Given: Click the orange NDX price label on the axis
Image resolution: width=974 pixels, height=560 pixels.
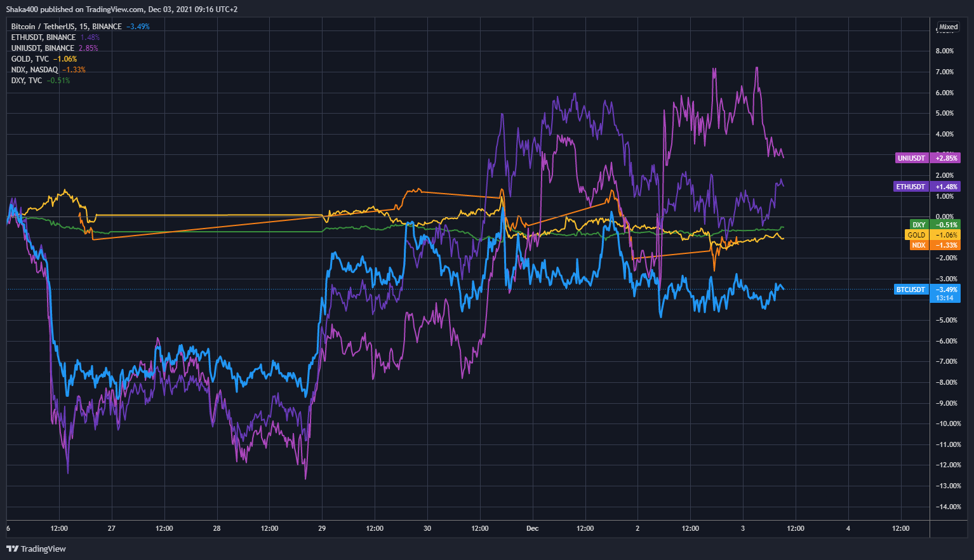Looking at the screenshot, I should coord(918,244).
